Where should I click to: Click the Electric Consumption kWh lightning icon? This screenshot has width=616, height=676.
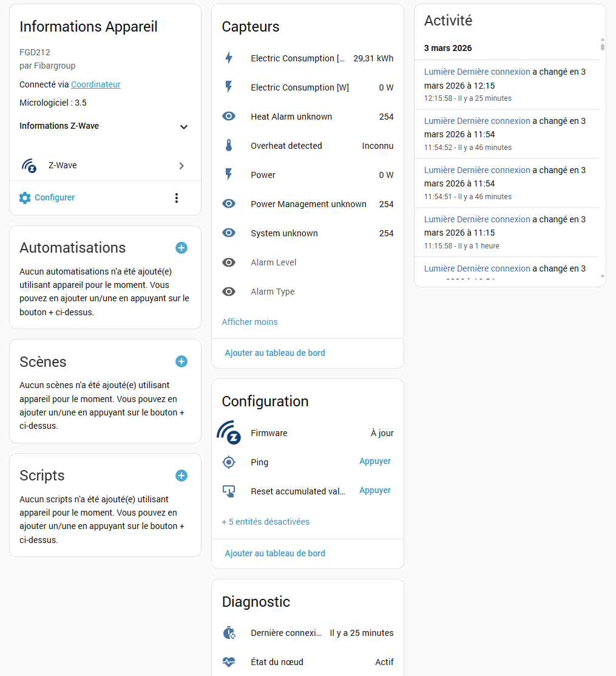pos(229,58)
